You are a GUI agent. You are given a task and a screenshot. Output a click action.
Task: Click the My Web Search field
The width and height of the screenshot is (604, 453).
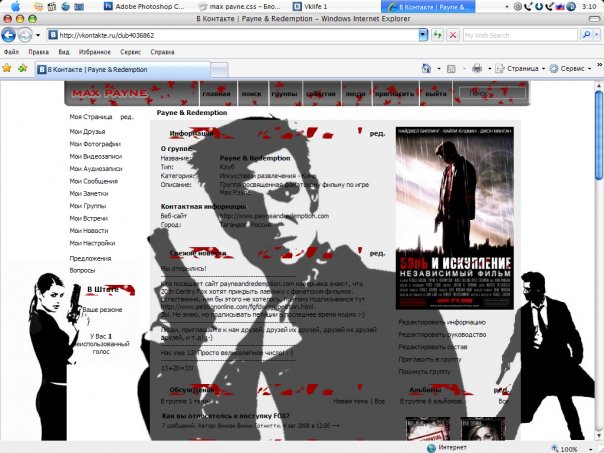click(520, 35)
